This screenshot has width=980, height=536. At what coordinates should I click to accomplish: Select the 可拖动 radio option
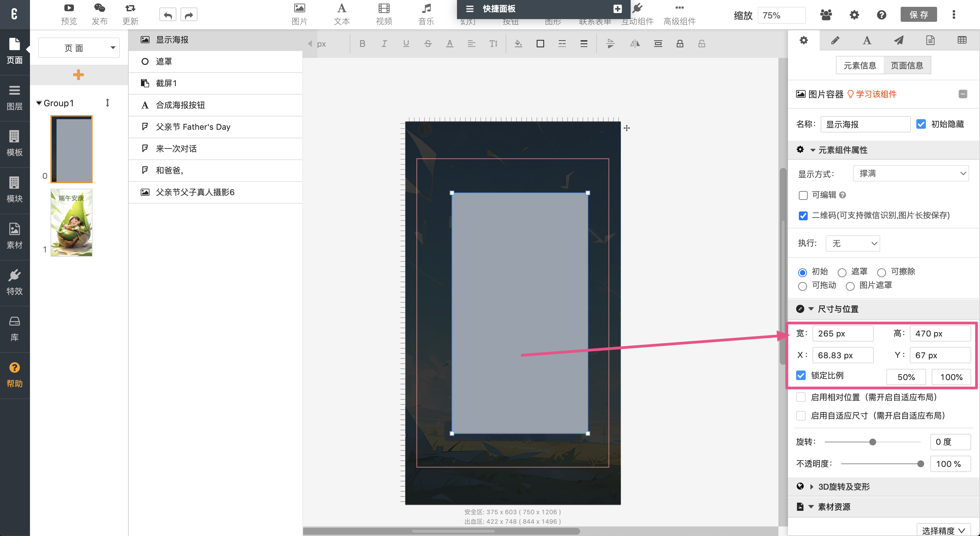(x=803, y=286)
